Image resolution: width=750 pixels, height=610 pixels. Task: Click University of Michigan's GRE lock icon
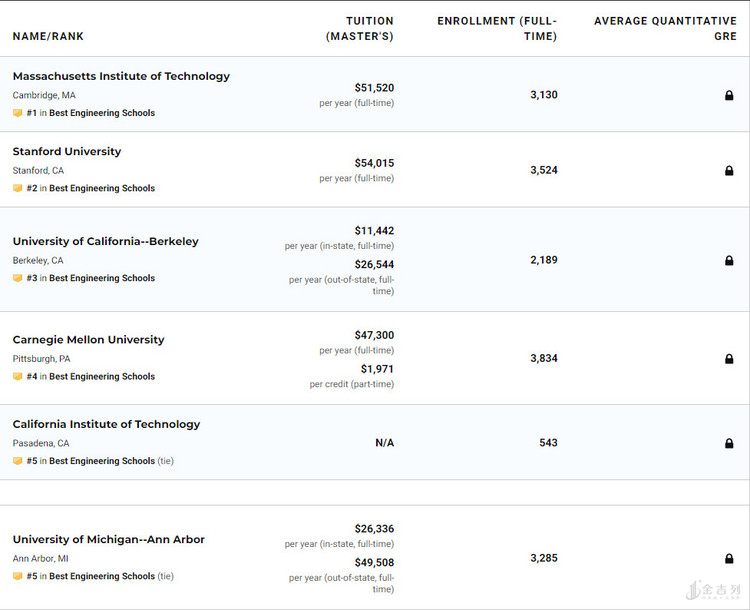click(729, 559)
